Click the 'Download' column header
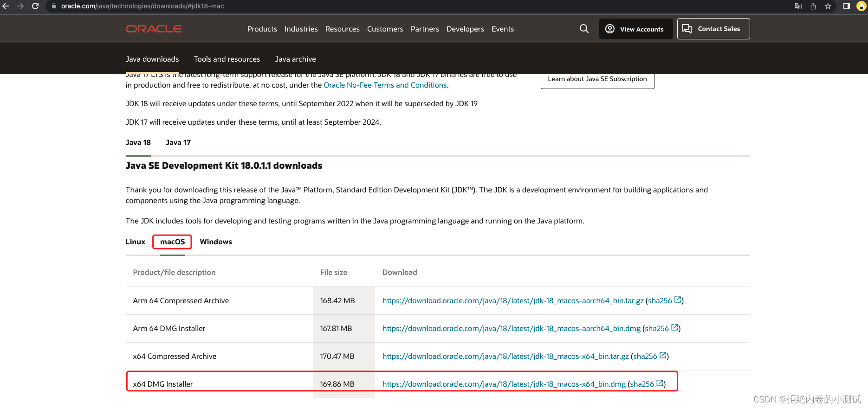Image resolution: width=868 pixels, height=408 pixels. click(400, 272)
